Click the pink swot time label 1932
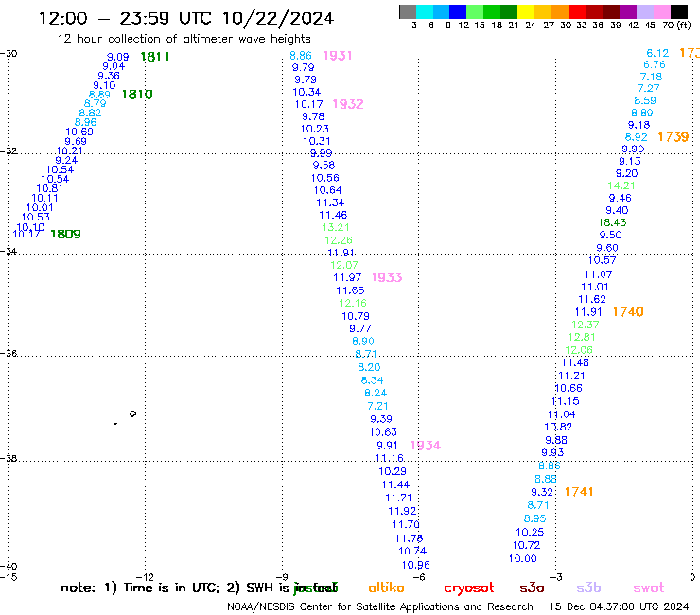700x615 pixels. point(348,104)
